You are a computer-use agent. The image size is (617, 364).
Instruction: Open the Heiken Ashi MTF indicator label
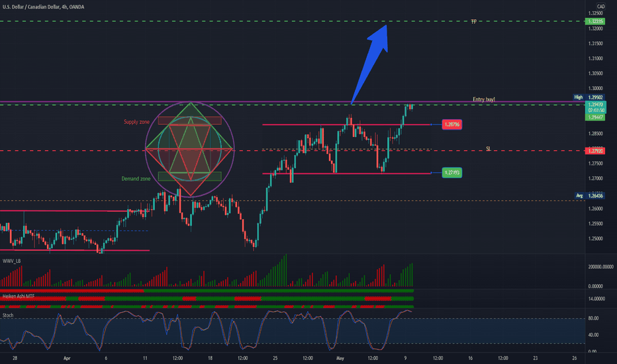click(19, 296)
